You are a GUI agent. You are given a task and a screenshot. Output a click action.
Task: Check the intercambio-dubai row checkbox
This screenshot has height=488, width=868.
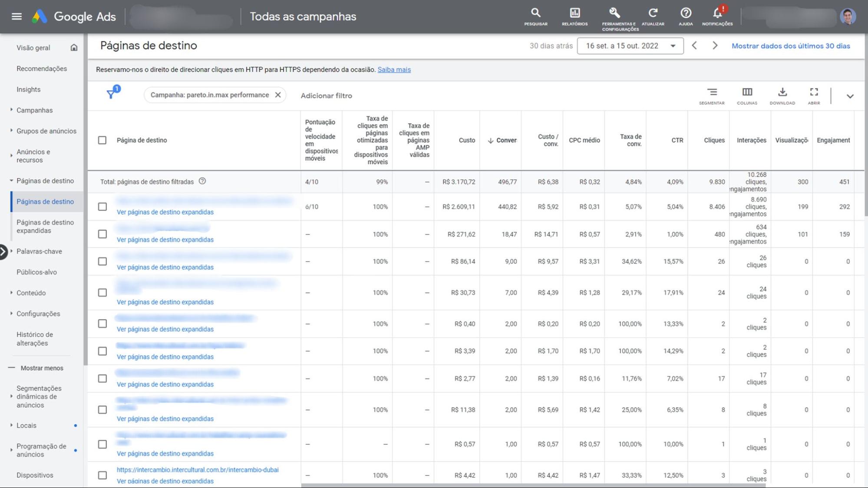pyautogui.click(x=102, y=475)
